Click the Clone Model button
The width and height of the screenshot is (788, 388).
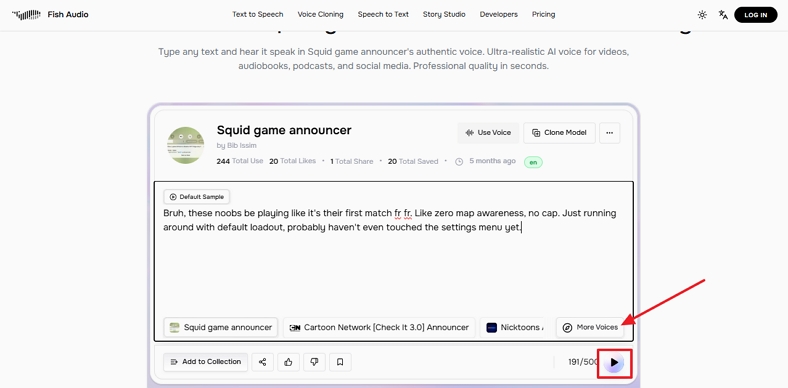click(559, 133)
